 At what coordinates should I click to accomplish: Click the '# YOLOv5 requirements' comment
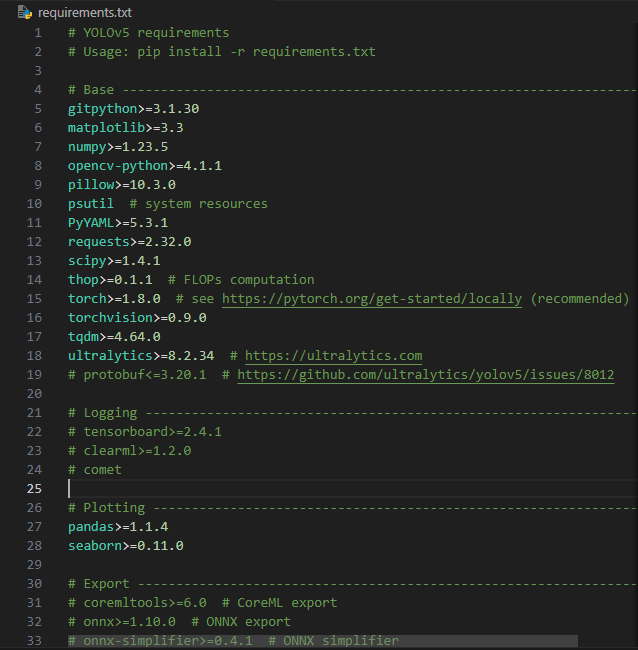(148, 33)
